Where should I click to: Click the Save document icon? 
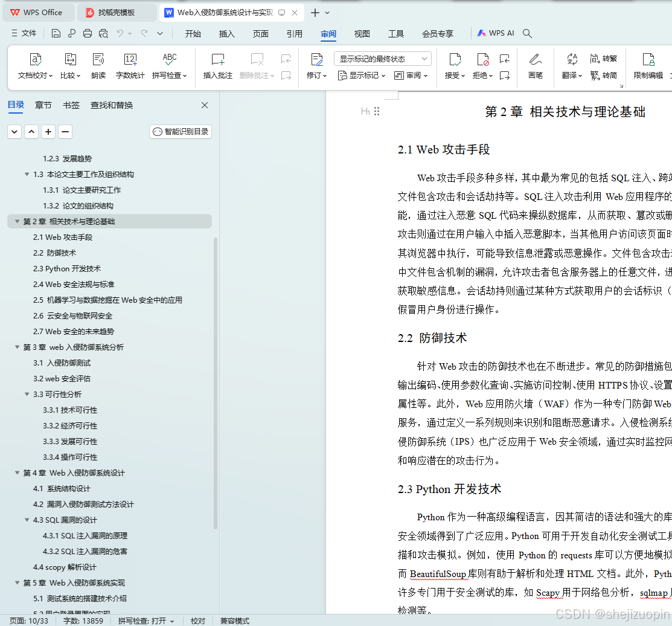[x=56, y=33]
